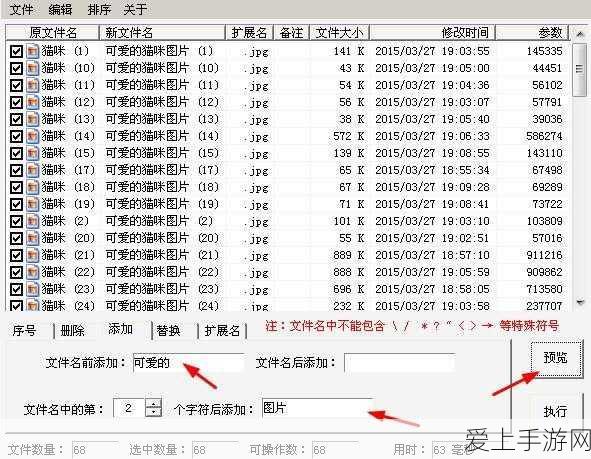Image resolution: width=591 pixels, height=459 pixels.
Task: Click the file icon of 猫咪 (18)
Action: pos(33,187)
